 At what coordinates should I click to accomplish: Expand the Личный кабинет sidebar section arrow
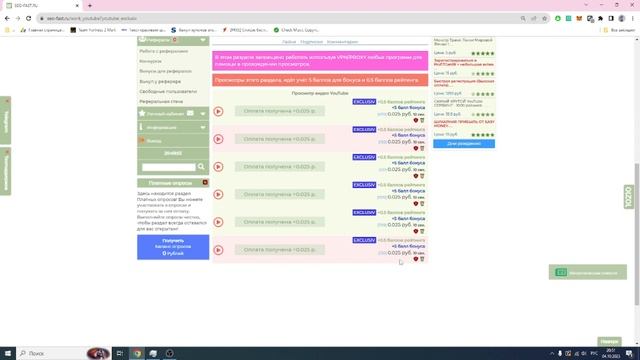[203, 113]
